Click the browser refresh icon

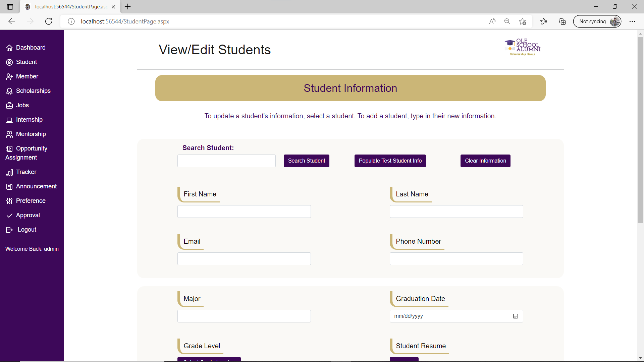pos(49,21)
